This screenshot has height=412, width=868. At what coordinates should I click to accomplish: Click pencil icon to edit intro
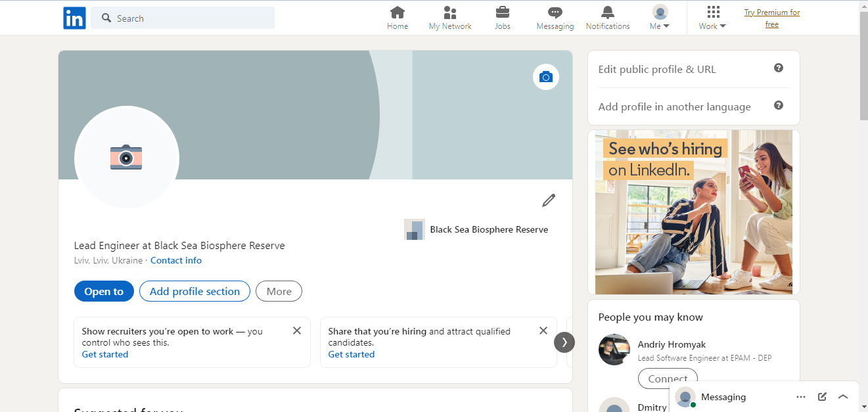click(549, 200)
